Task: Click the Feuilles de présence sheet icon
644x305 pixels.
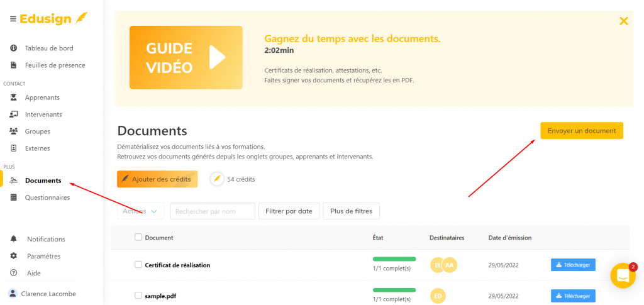Action: pos(14,65)
